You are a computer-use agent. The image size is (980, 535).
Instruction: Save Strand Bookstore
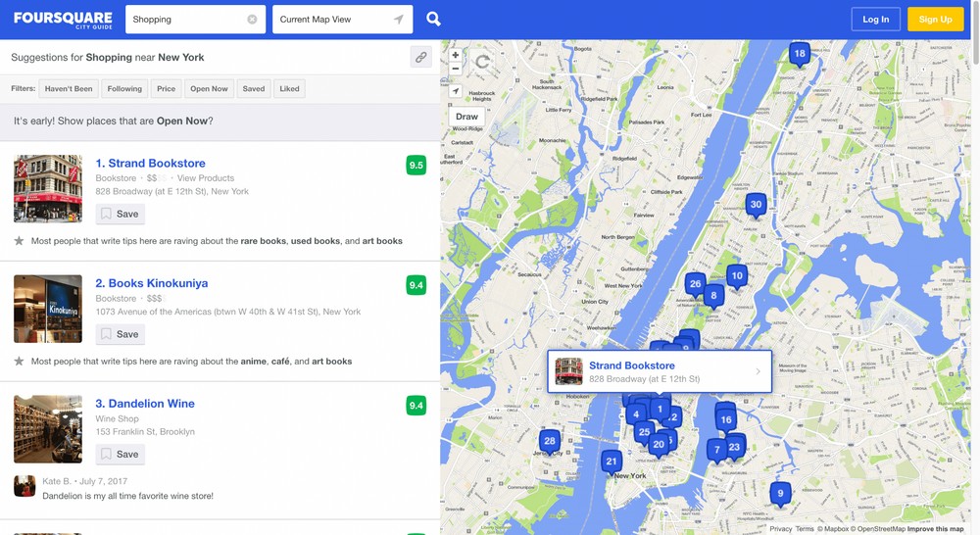click(120, 214)
